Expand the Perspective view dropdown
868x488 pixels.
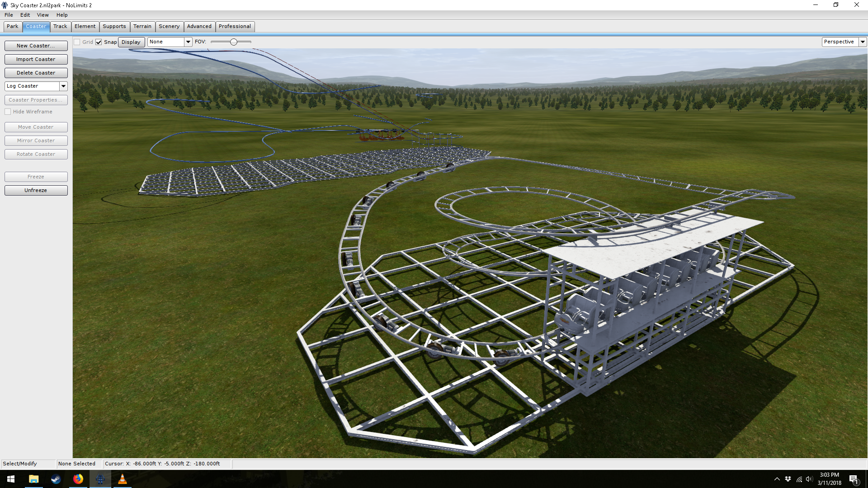click(863, 42)
